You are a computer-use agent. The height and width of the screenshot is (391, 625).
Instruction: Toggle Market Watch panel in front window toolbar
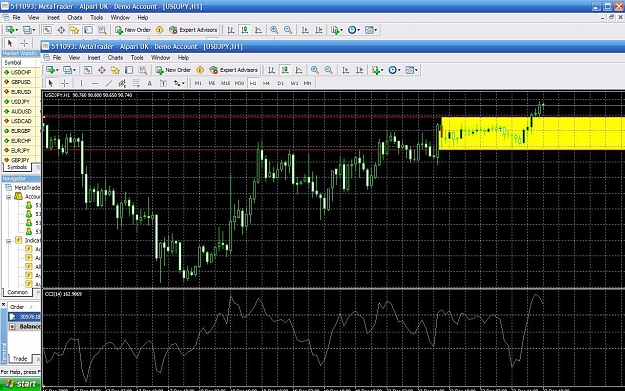click(88, 70)
